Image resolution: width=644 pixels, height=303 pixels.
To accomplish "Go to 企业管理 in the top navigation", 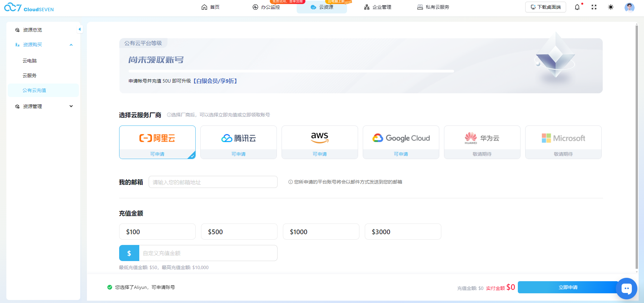I will (378, 7).
